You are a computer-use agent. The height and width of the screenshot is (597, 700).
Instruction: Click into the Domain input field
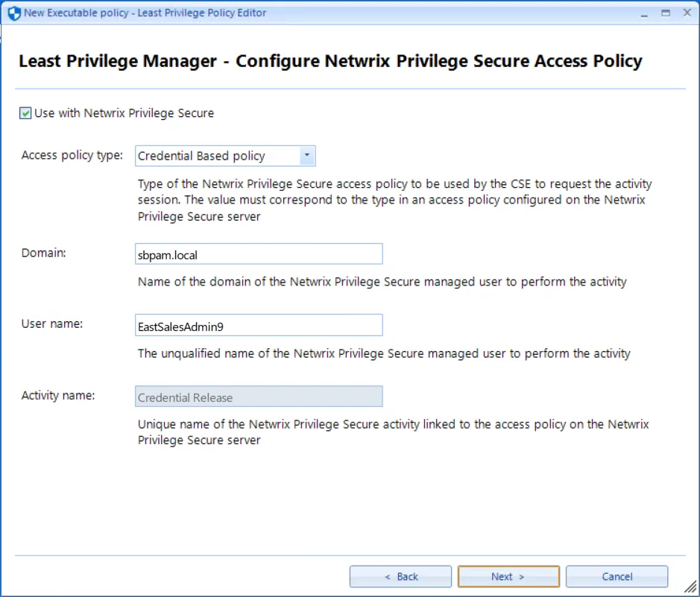pyautogui.click(x=259, y=254)
